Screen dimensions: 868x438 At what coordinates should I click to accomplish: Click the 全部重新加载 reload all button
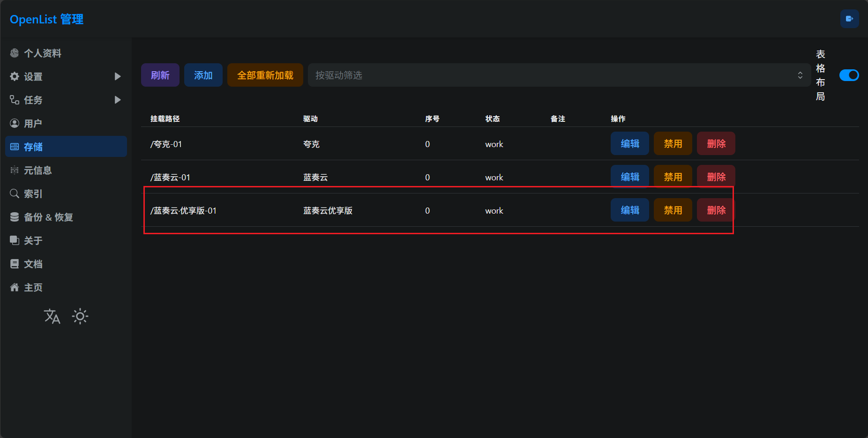265,75
